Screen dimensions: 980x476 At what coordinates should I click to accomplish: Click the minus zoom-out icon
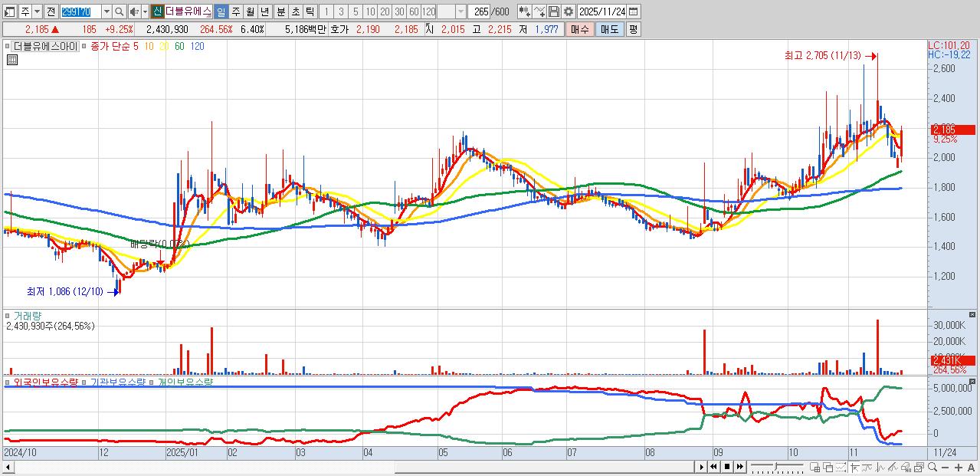(x=945, y=468)
